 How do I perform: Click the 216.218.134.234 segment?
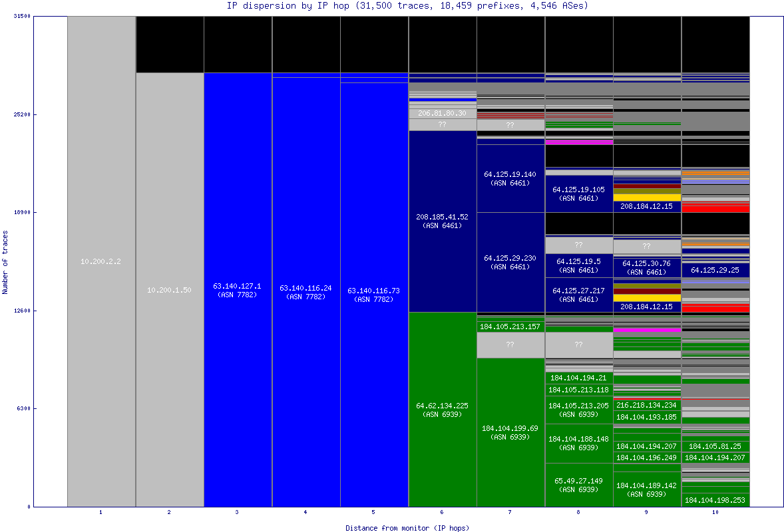[x=646, y=405]
